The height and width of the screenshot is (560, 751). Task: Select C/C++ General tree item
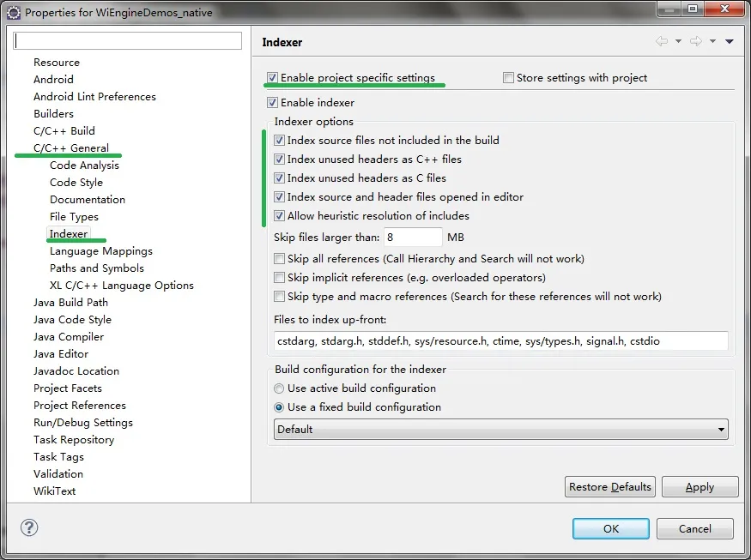coord(71,148)
